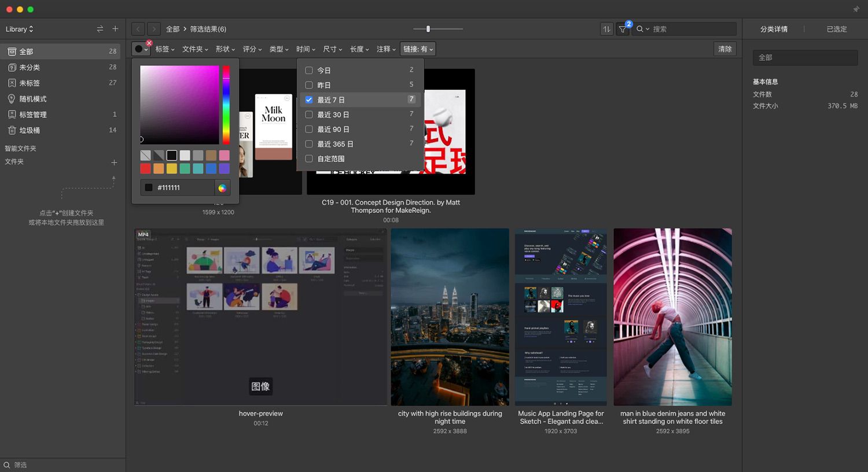
Task: Click the magnifier icon in the search box
Action: pos(640,29)
